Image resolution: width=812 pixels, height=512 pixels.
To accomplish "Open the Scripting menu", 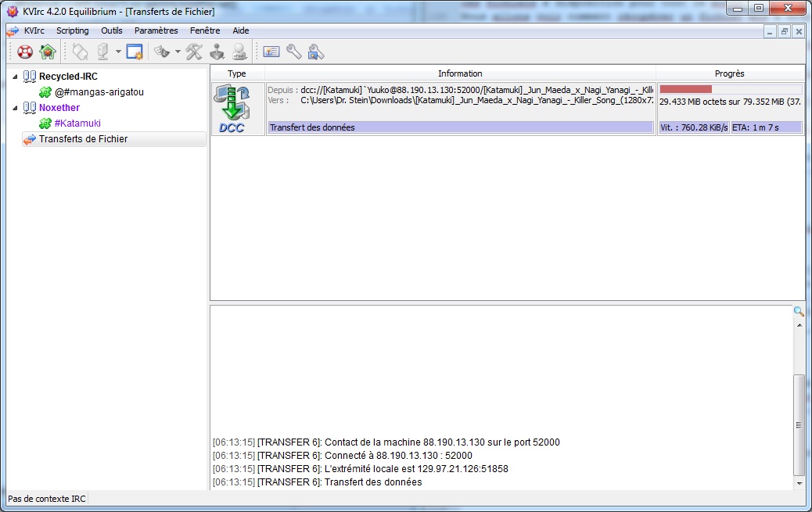I will (72, 30).
